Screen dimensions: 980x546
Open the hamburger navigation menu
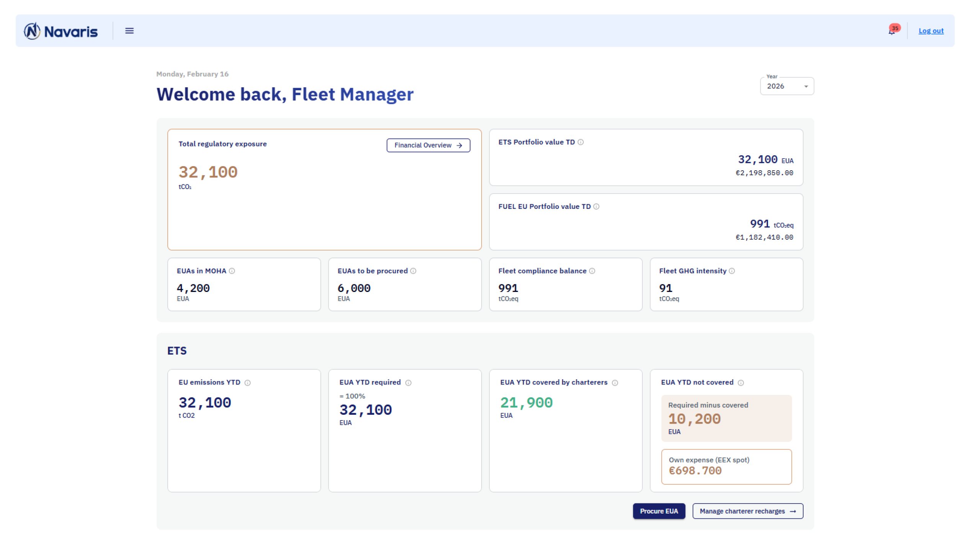pyautogui.click(x=129, y=31)
